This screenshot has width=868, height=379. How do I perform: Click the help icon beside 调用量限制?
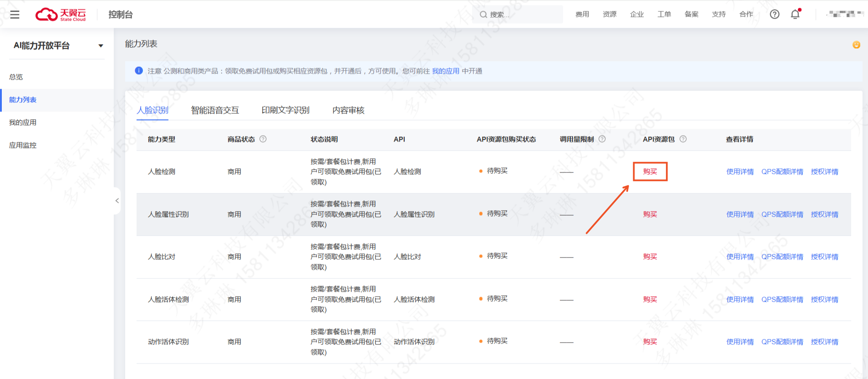[x=602, y=139]
